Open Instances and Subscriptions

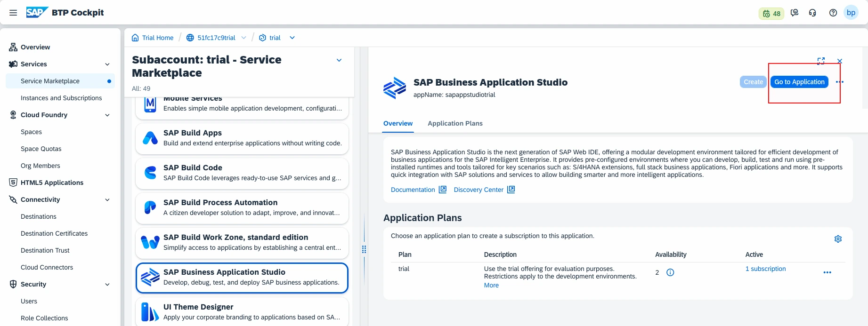click(x=60, y=98)
